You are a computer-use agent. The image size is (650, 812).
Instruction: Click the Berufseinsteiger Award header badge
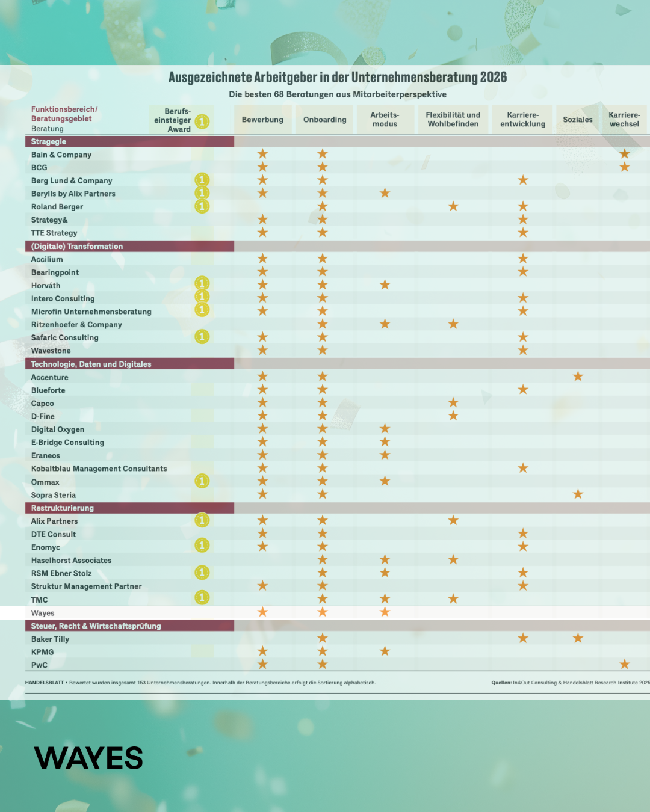click(x=202, y=121)
